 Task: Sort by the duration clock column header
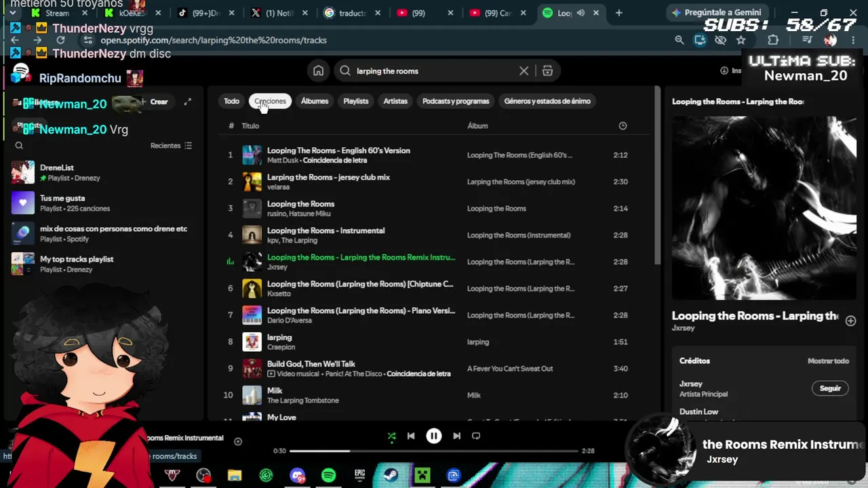click(623, 125)
